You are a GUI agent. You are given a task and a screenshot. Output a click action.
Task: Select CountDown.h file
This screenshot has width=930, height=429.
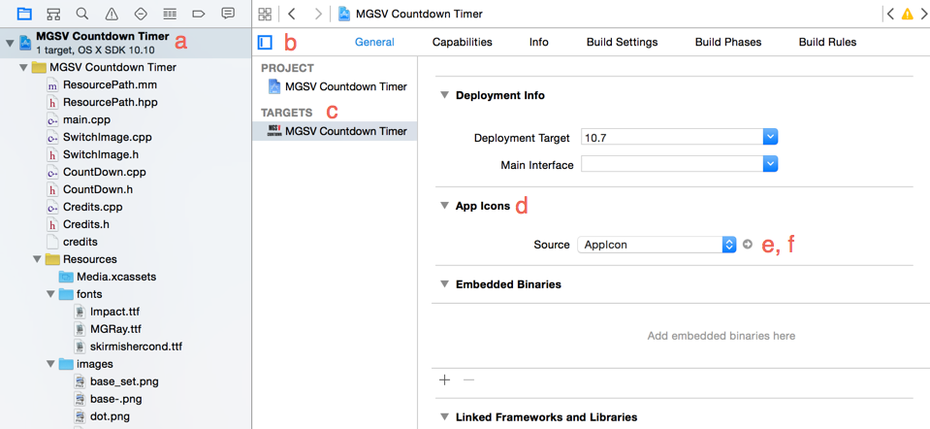click(x=98, y=189)
